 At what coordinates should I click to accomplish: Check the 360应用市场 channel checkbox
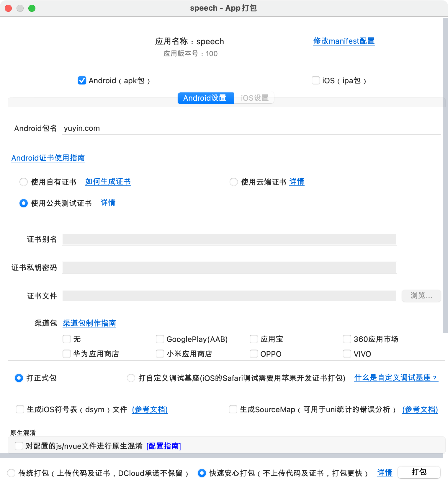[x=347, y=339]
